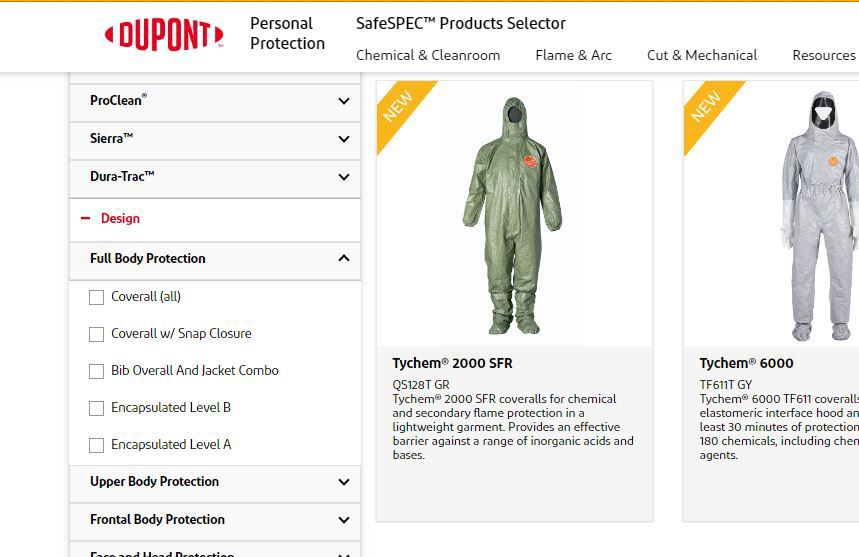
Task: Open the Dura-Trac filter chevron
Action: click(344, 177)
